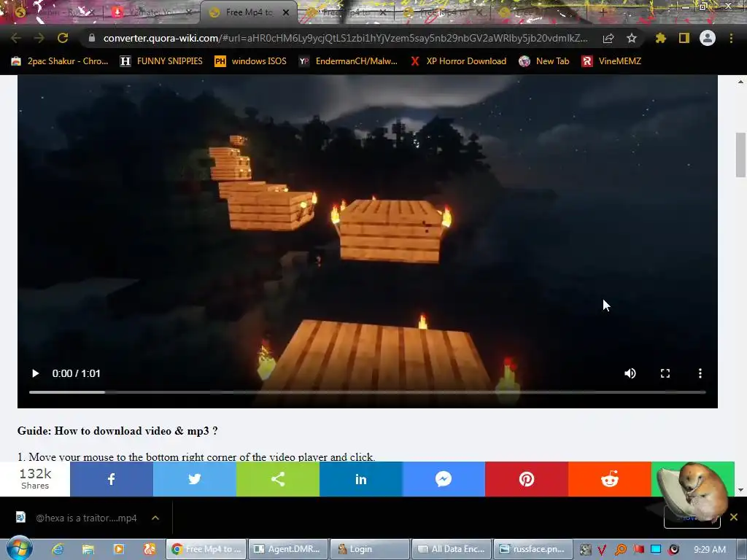
Task: Go forward in browser history
Action: (39, 38)
